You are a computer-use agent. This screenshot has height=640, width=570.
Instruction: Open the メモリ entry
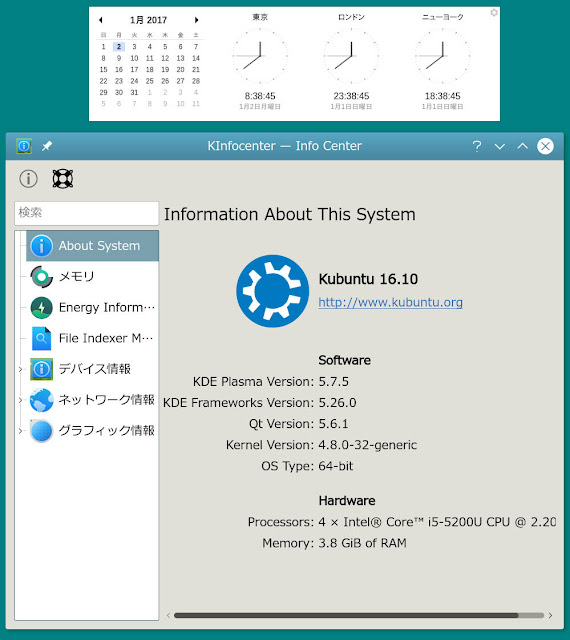77,277
